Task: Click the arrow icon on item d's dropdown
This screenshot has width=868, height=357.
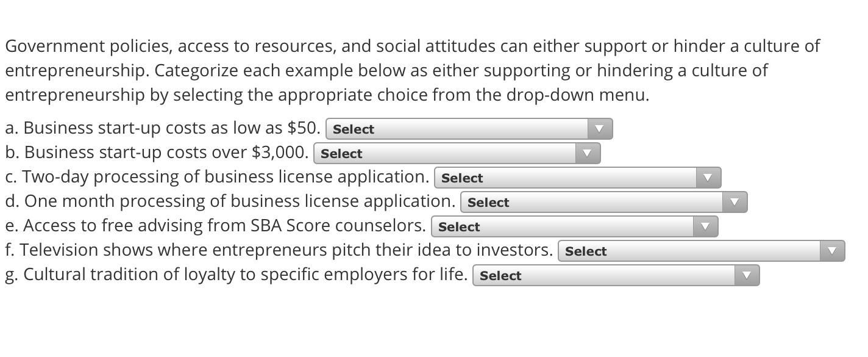Action: pyautogui.click(x=733, y=201)
